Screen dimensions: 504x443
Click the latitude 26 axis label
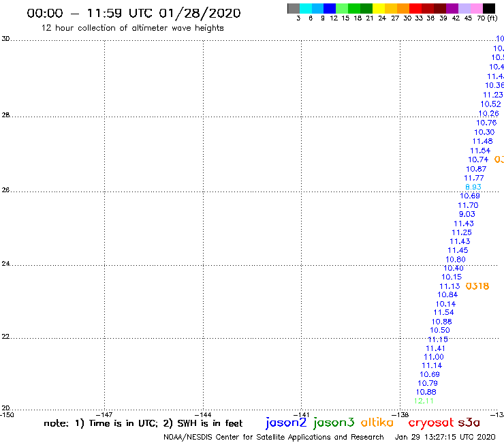pyautogui.click(x=5, y=190)
